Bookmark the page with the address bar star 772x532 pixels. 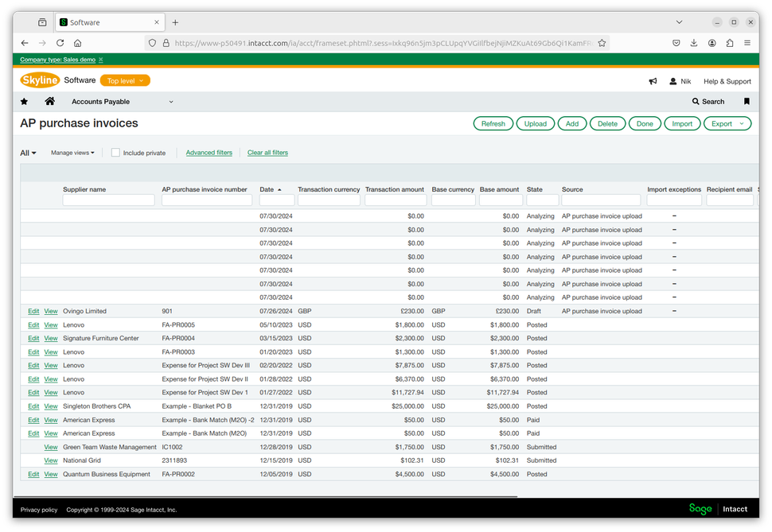click(601, 42)
